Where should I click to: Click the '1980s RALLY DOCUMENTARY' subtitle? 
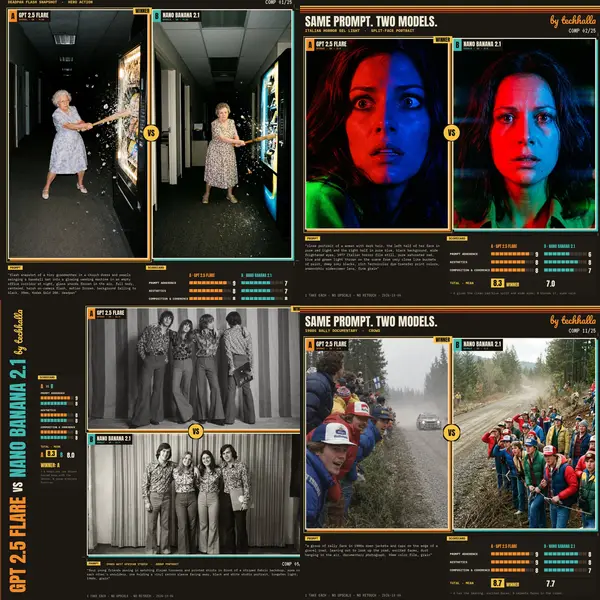(x=331, y=331)
